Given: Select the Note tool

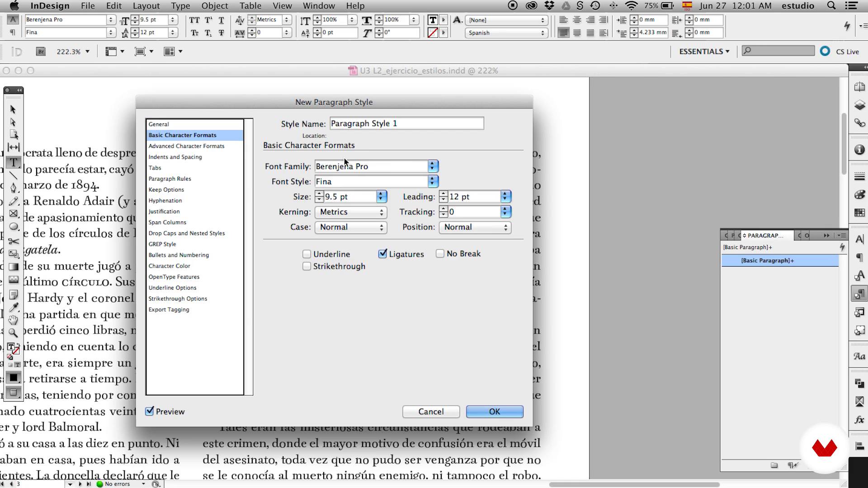Looking at the screenshot, I should [14, 295].
